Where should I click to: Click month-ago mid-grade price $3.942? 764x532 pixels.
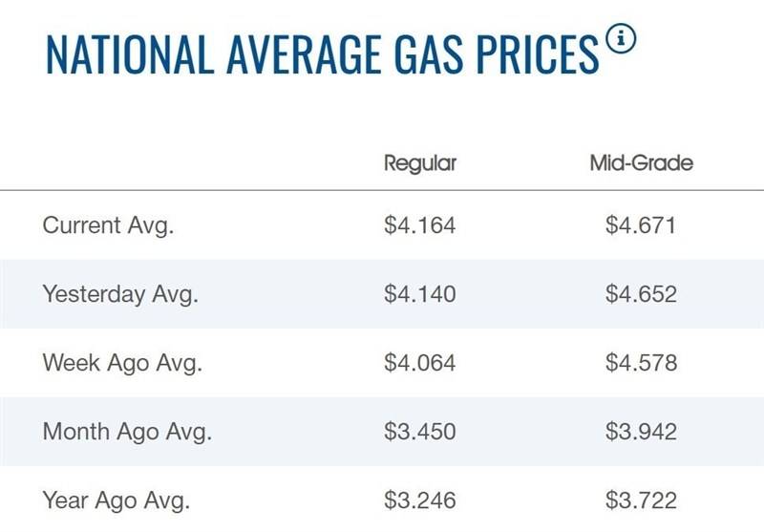(641, 431)
